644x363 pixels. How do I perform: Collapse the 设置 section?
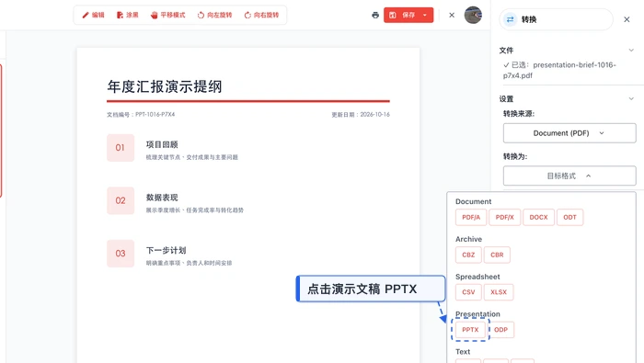631,98
